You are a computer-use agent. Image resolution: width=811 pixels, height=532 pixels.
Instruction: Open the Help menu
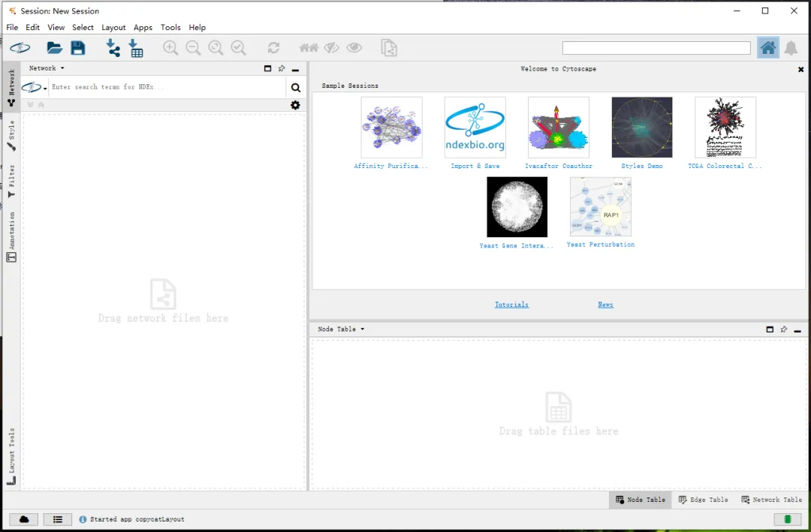click(197, 28)
